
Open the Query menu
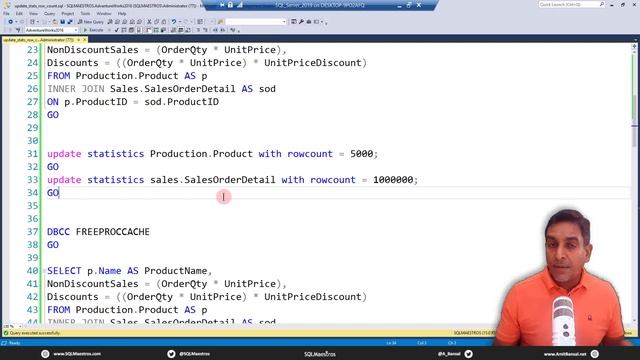click(x=49, y=13)
